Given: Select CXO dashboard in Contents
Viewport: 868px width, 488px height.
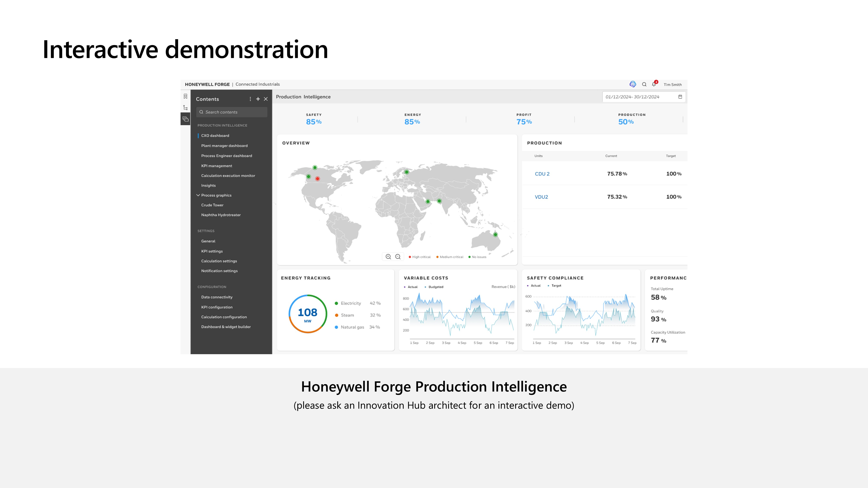Looking at the screenshot, I should click(215, 136).
